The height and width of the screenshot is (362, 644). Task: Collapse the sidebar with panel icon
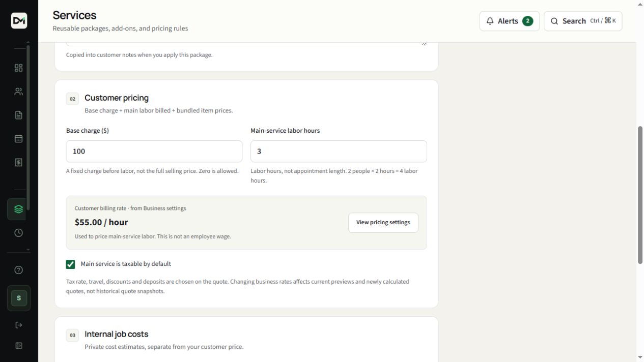pyautogui.click(x=19, y=346)
